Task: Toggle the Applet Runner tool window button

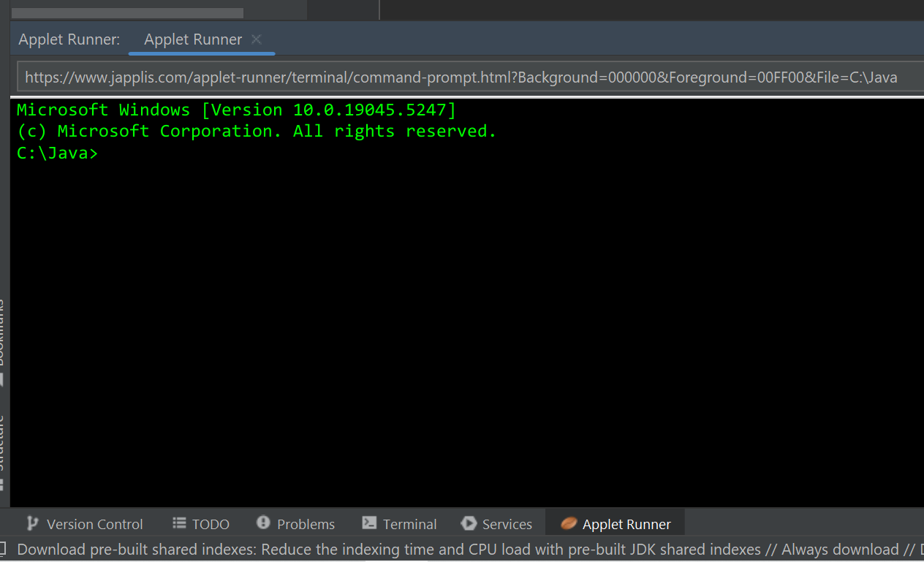Action: [x=616, y=524]
